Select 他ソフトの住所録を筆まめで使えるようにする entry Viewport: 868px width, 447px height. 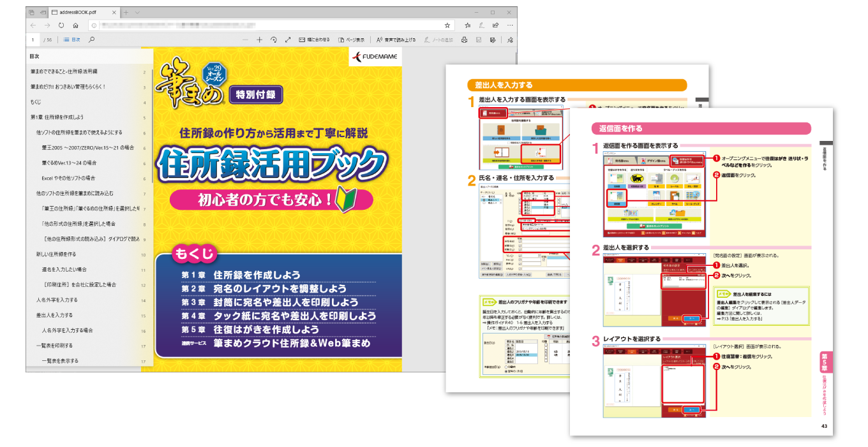(x=79, y=133)
